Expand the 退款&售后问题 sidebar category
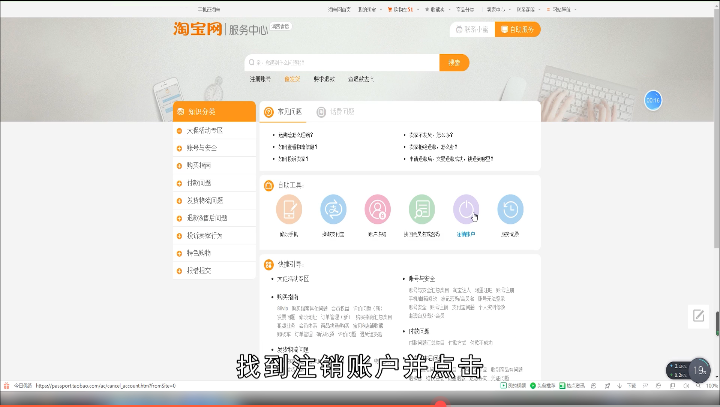 (180, 218)
